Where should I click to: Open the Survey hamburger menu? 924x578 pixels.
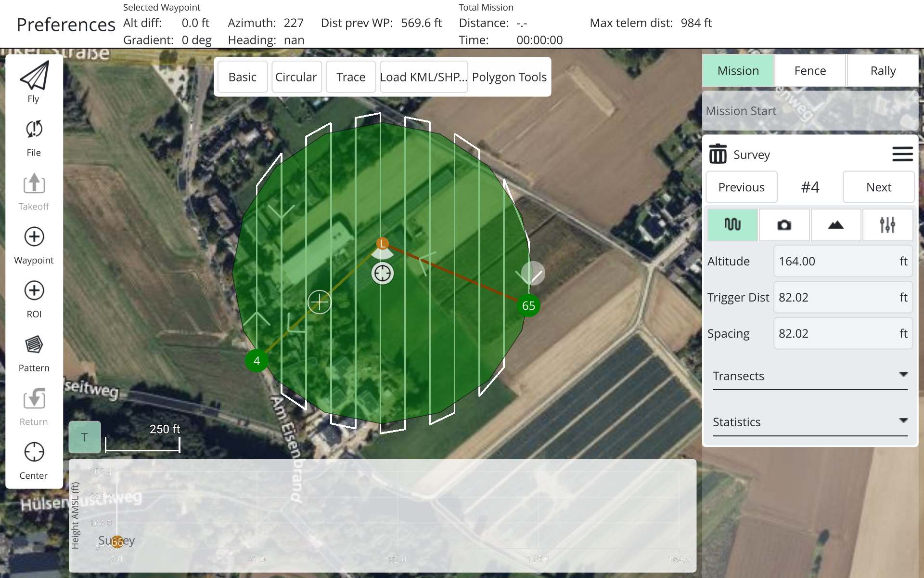point(902,154)
